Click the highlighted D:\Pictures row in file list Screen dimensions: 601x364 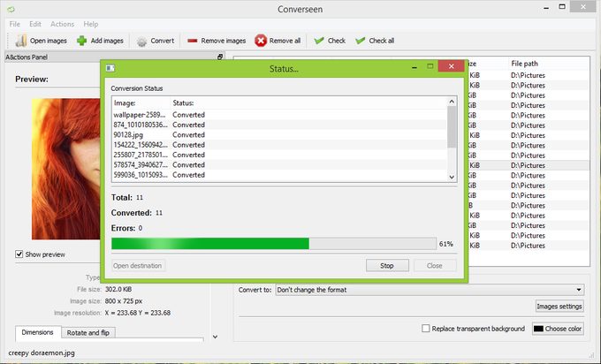pyautogui.click(x=529, y=165)
